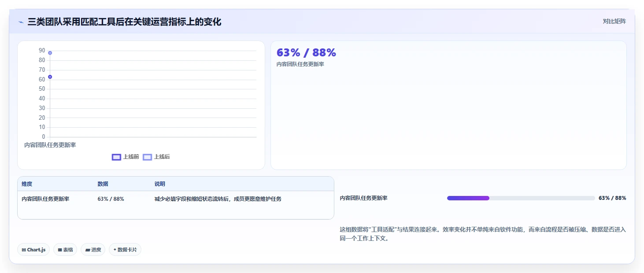The image size is (644, 273).
Task: Click the y-axis tick label 0
Action: tap(44, 137)
